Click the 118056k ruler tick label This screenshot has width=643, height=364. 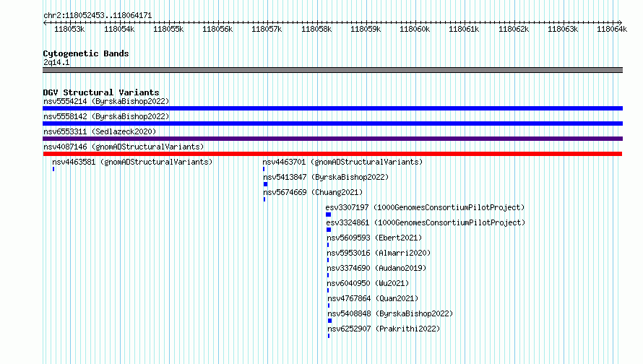point(217,29)
